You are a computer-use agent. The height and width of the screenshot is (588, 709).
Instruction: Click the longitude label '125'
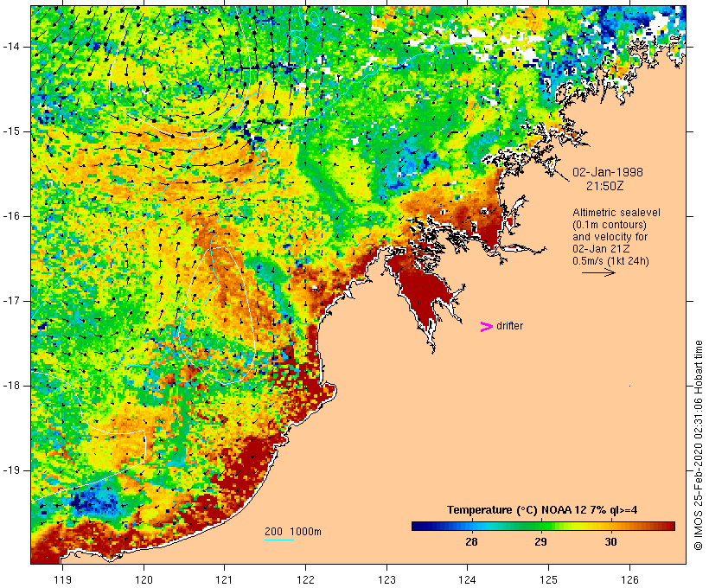coord(549,579)
